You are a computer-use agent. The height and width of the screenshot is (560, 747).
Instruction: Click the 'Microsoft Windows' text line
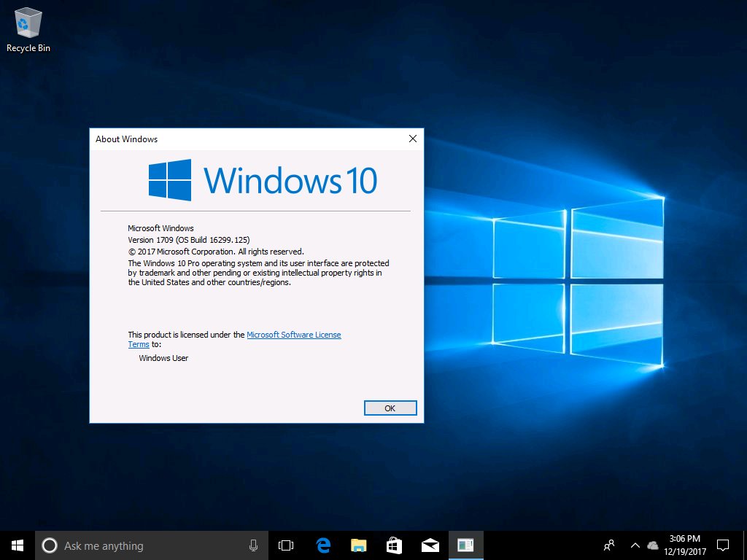(160, 228)
